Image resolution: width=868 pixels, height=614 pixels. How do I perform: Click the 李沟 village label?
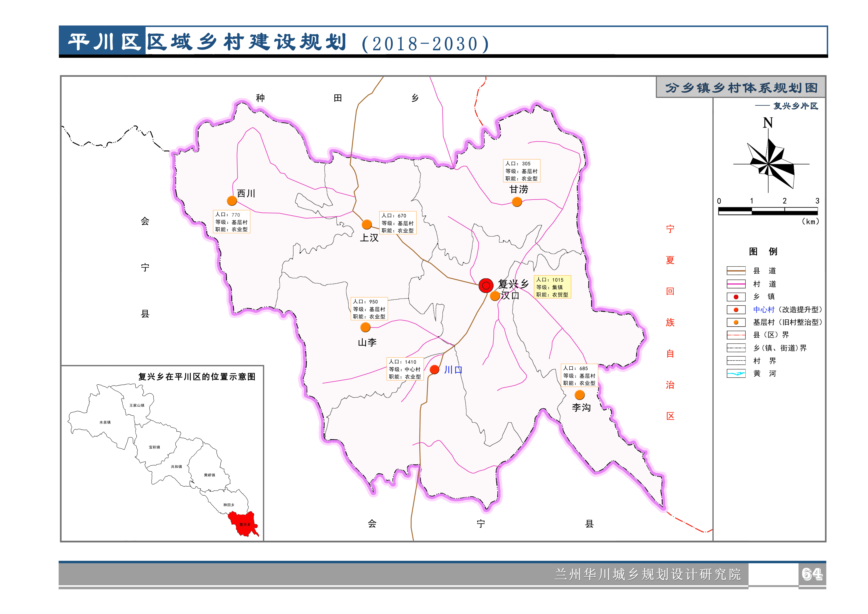coord(581,407)
